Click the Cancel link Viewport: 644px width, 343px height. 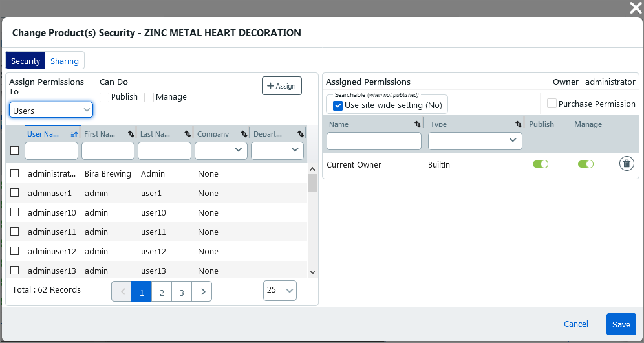[576, 324]
